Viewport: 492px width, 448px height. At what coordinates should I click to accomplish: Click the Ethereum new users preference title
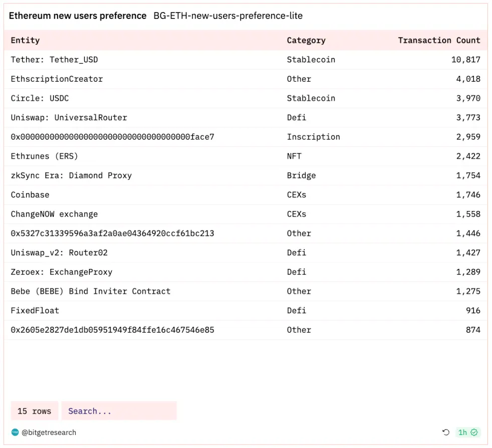click(x=78, y=16)
